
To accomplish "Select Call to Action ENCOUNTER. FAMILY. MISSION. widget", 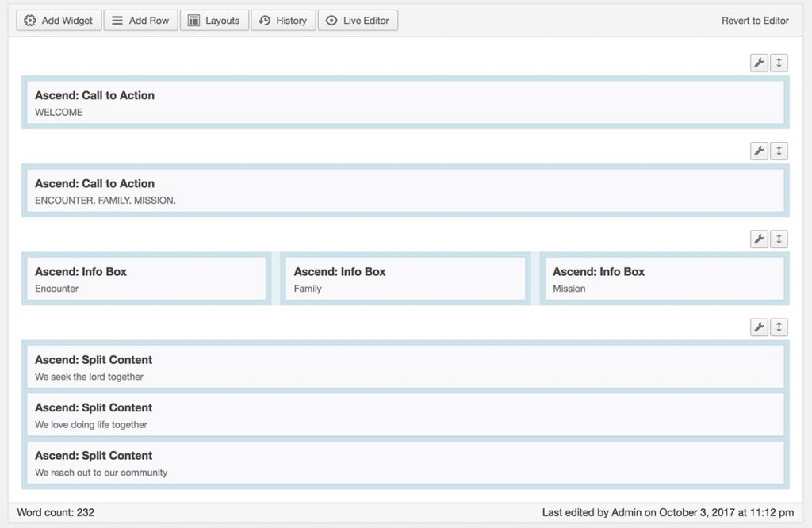I will pyautogui.click(x=405, y=190).
